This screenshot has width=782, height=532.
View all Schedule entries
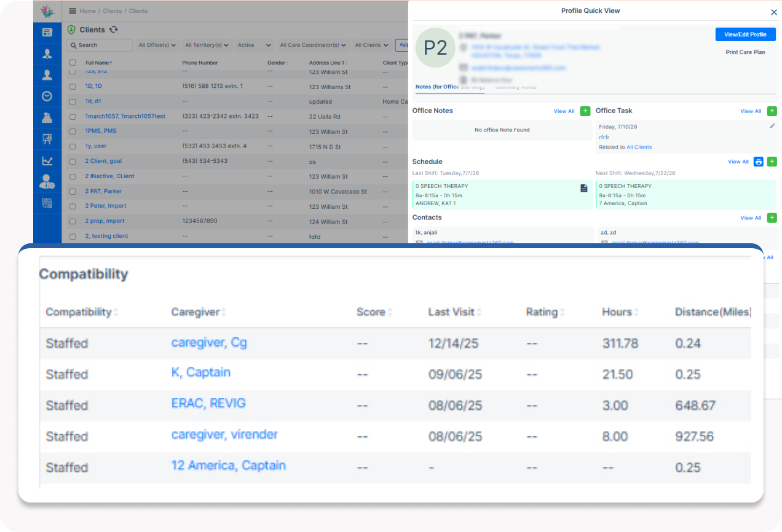tap(738, 162)
